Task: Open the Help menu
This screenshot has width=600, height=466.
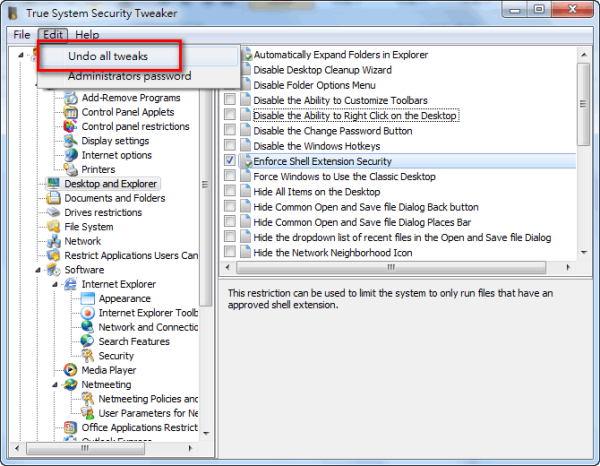Action: click(87, 35)
